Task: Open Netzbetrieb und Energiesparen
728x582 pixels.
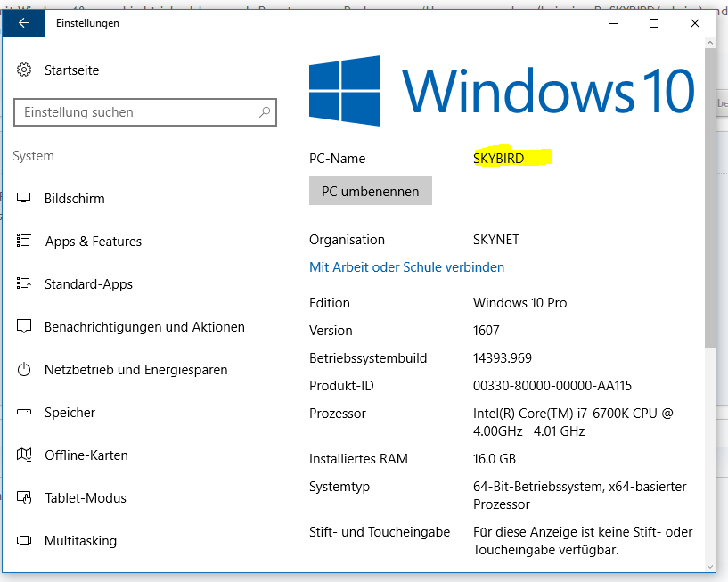Action: point(136,370)
